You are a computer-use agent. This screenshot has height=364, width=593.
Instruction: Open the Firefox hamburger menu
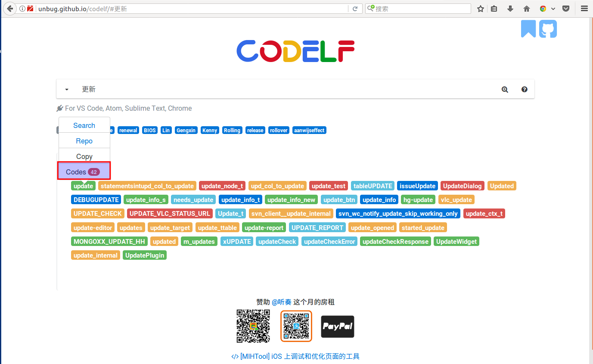[584, 9]
